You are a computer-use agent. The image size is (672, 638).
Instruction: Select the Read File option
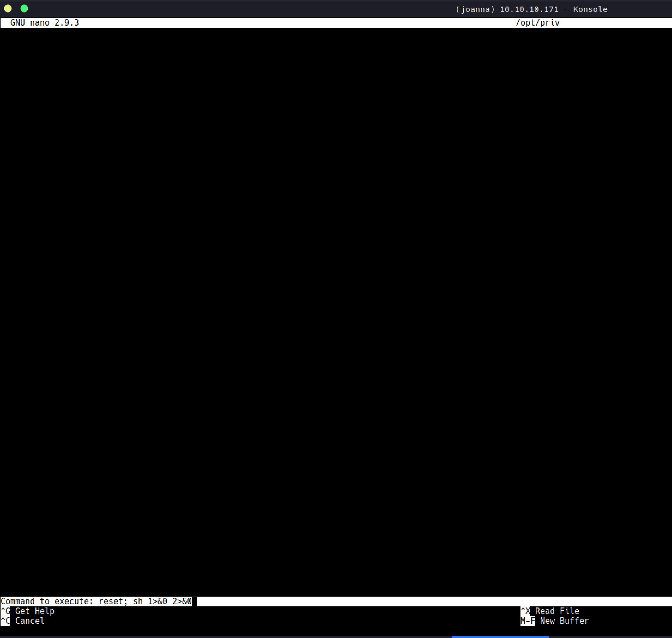(557, 611)
